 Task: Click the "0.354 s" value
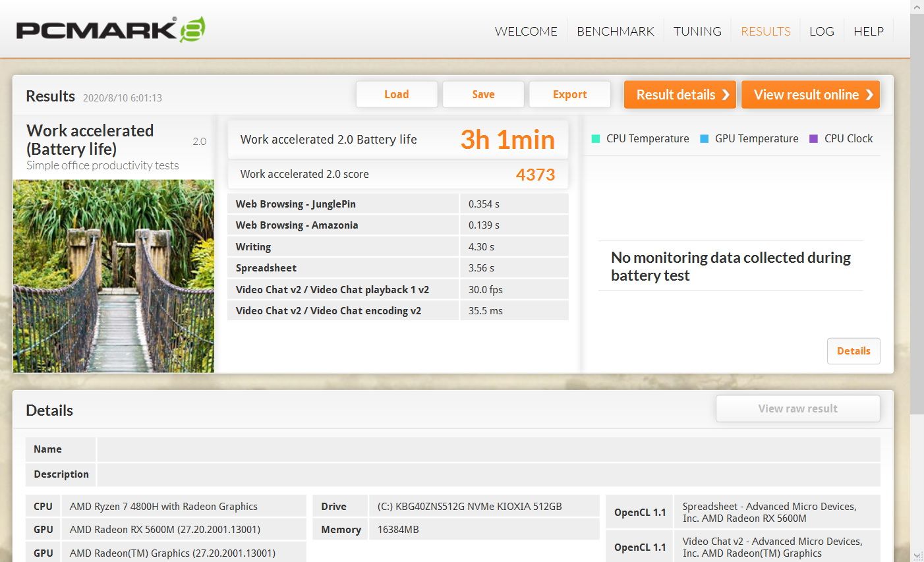point(484,204)
